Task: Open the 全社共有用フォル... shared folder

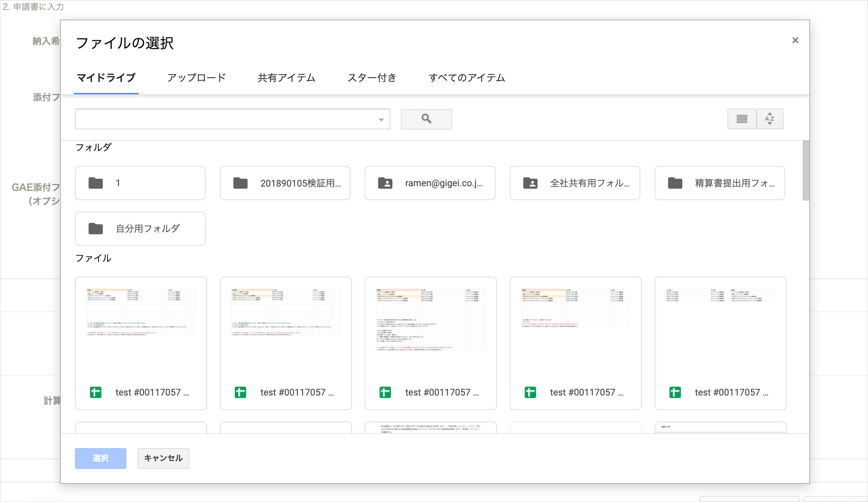Action: [575, 183]
